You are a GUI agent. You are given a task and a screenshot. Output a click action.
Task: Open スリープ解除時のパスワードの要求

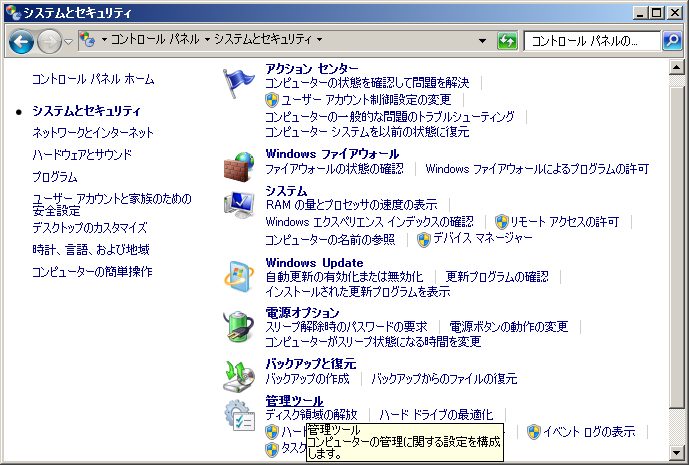tap(346, 327)
